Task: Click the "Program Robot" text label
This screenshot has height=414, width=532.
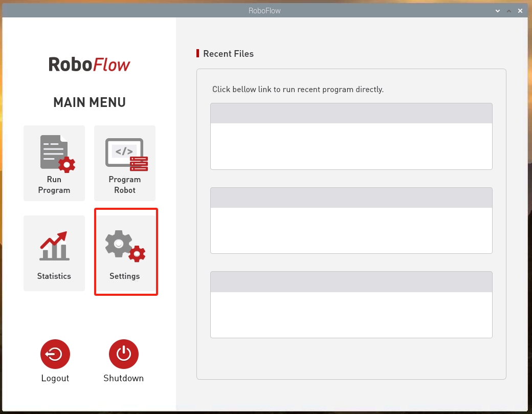Action: pyautogui.click(x=124, y=185)
